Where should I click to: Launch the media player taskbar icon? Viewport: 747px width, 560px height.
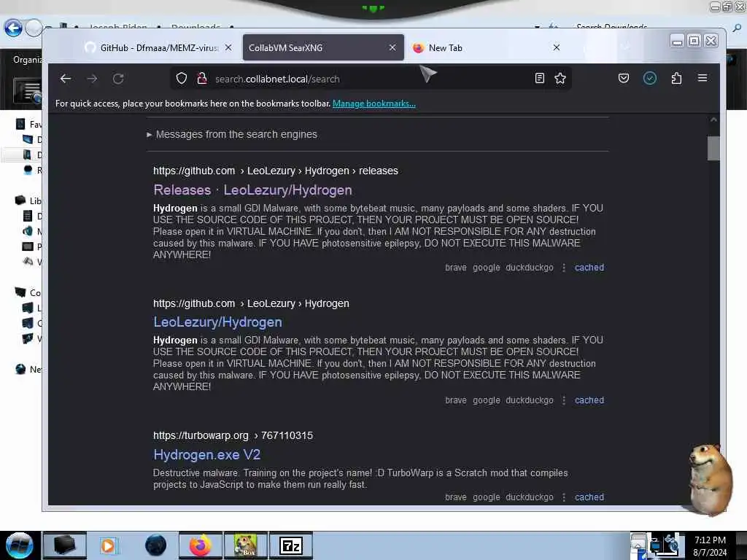108,545
